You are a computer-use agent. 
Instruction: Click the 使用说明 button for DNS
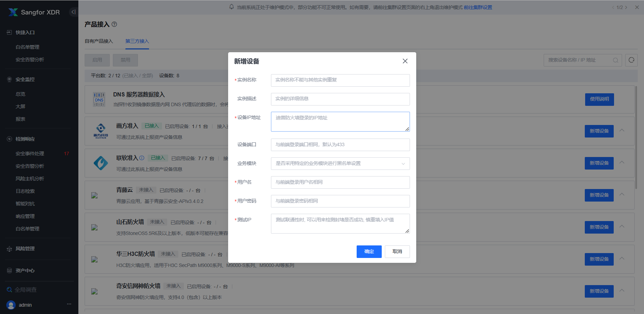tap(599, 99)
